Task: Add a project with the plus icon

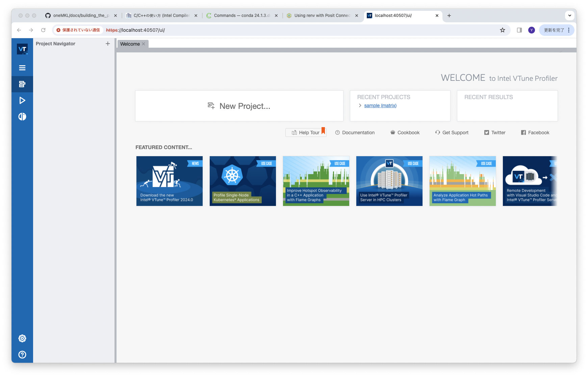Action: tap(108, 44)
